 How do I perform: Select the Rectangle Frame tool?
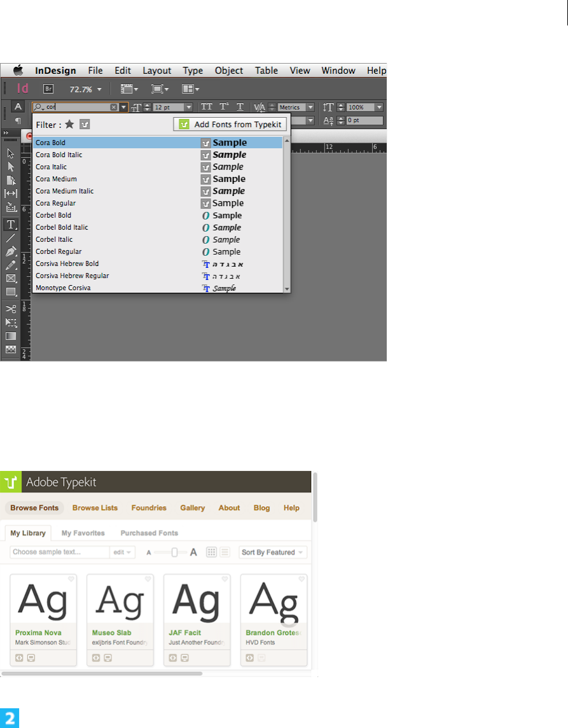pyautogui.click(x=11, y=279)
